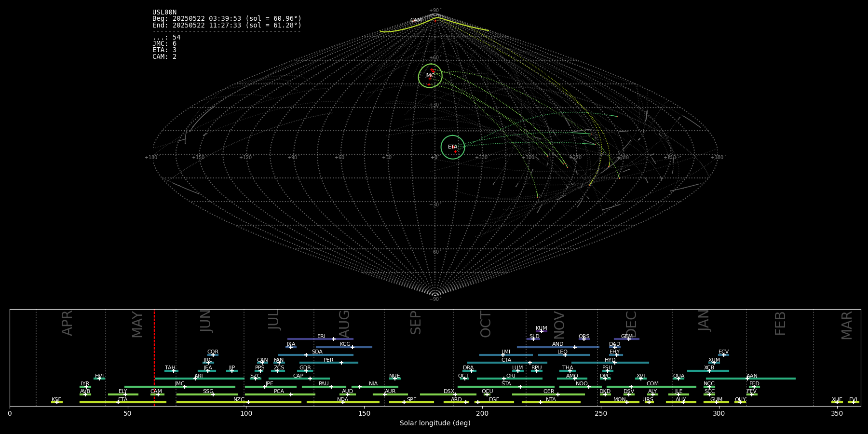This screenshot has height=434, width=868.
Task: Click the USL00N station title text
Action: point(164,13)
